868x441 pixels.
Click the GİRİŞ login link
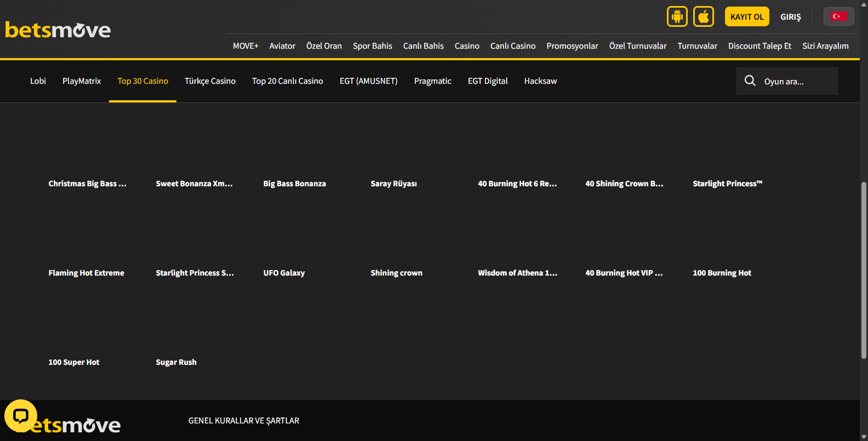[x=790, y=17]
